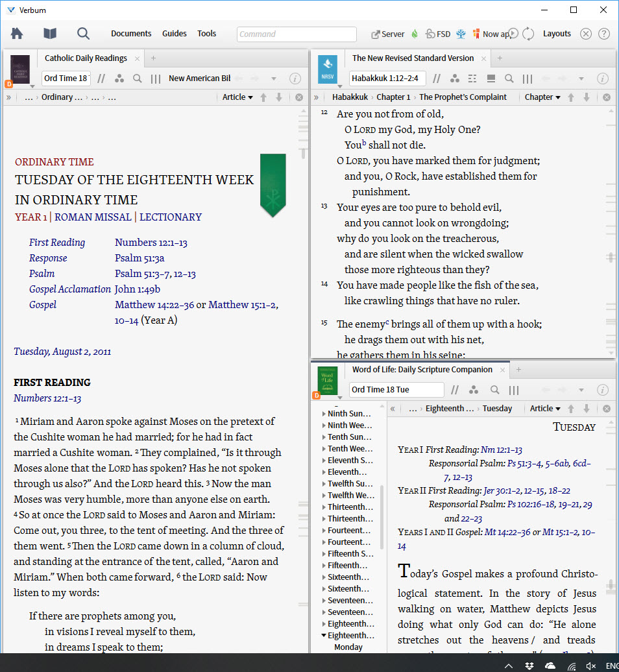Open Numbers 12:1–13 first reading link

(151, 243)
